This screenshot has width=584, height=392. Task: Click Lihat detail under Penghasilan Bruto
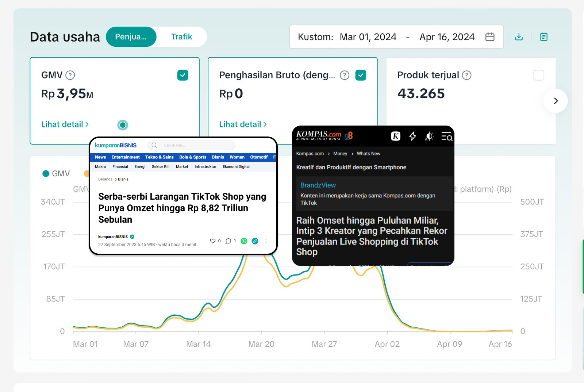pos(243,124)
